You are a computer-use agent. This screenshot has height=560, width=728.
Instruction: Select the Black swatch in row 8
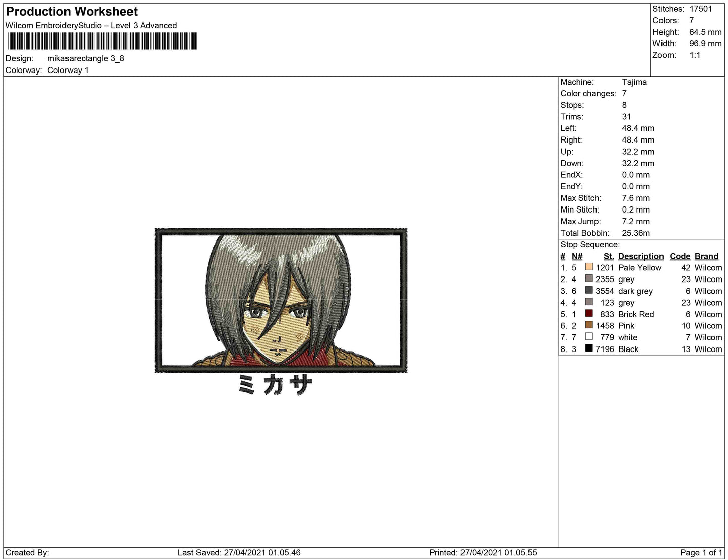[589, 349]
